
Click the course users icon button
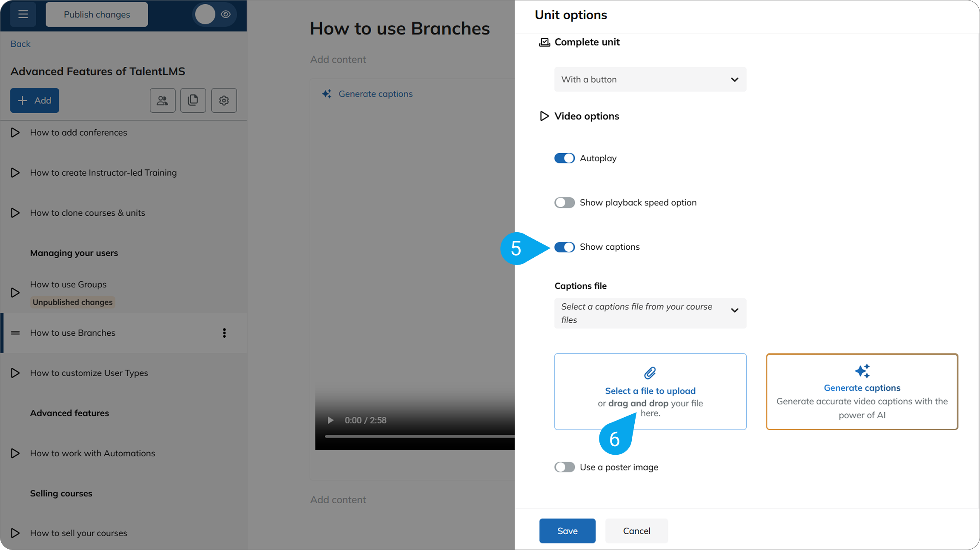click(x=163, y=100)
